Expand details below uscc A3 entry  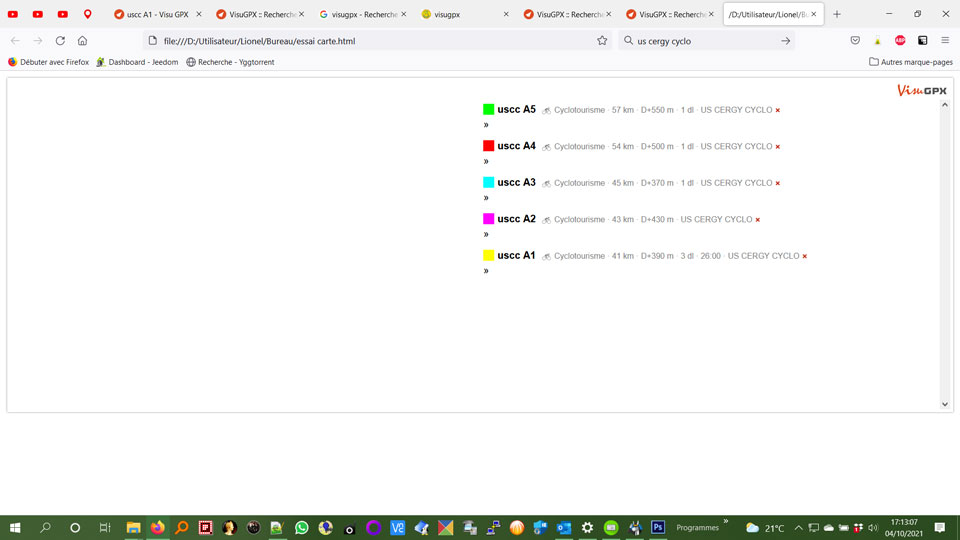click(487, 198)
